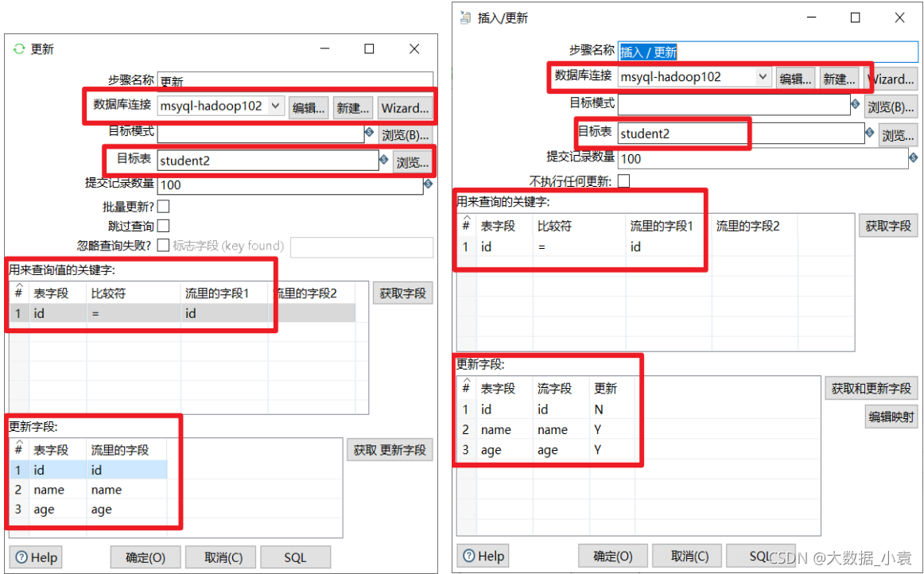Click 步骤名称 field in 更新 window
924x574 pixels.
(x=295, y=80)
